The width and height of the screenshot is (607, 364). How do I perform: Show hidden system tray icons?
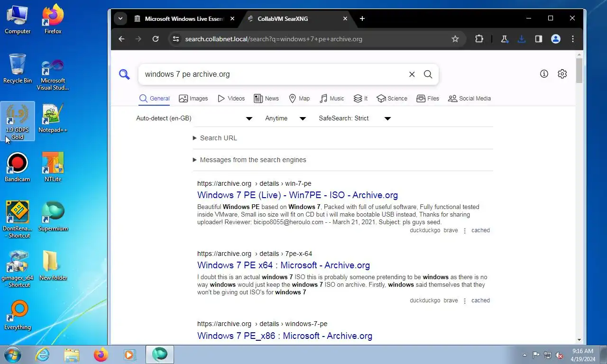point(524,355)
